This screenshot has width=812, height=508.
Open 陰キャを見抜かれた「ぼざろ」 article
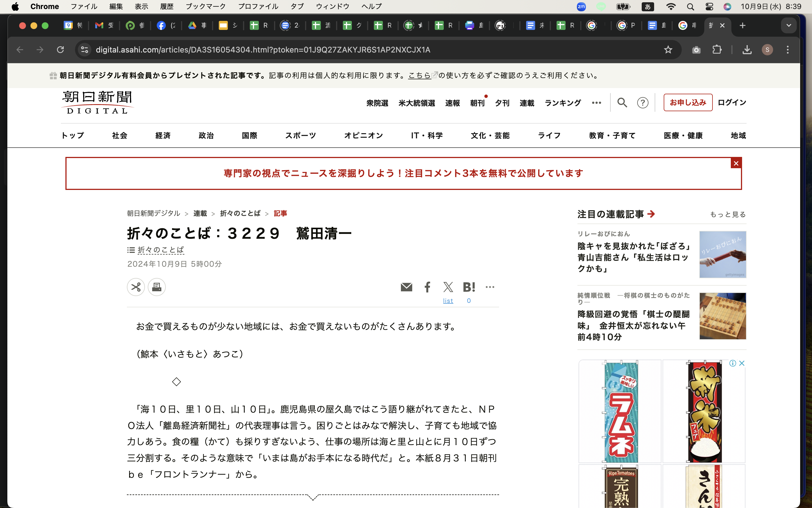coord(634,257)
